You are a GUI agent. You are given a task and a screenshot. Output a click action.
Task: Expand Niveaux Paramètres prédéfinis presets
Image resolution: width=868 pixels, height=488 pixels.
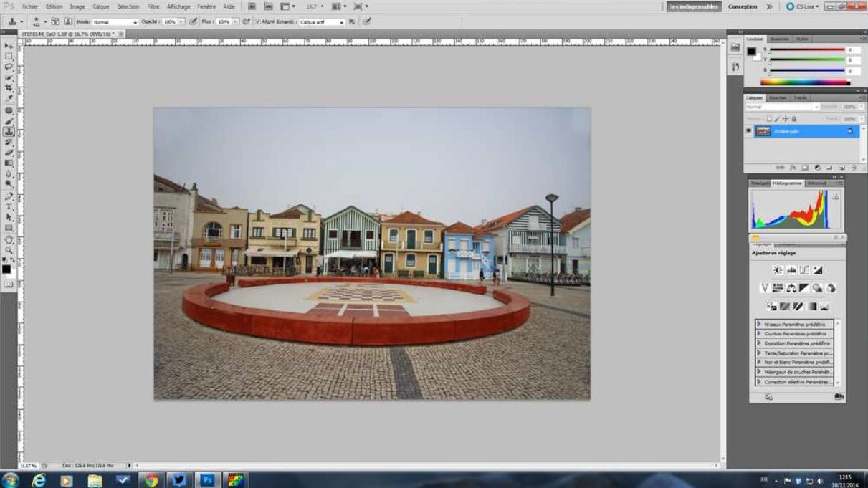click(x=759, y=325)
